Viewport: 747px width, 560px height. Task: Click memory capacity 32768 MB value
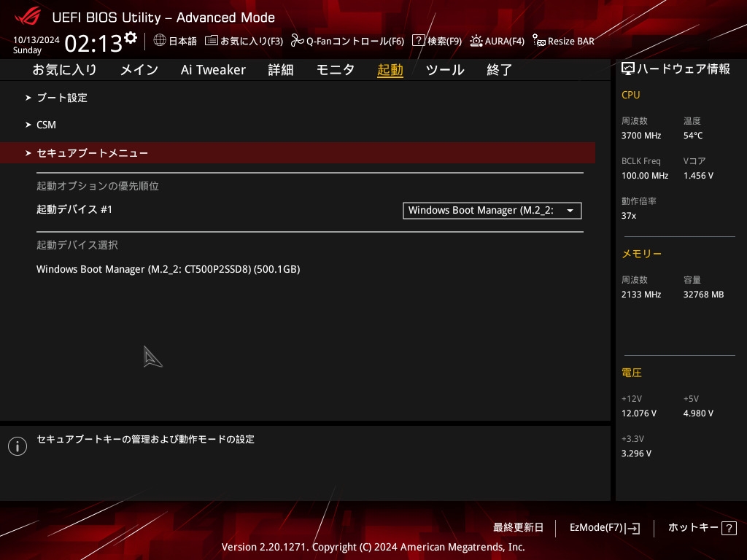coord(703,295)
